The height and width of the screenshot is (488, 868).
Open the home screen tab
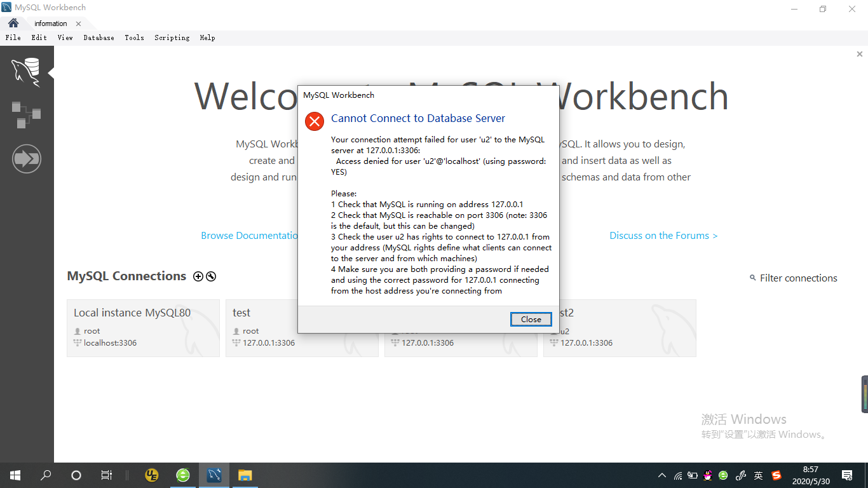point(13,23)
